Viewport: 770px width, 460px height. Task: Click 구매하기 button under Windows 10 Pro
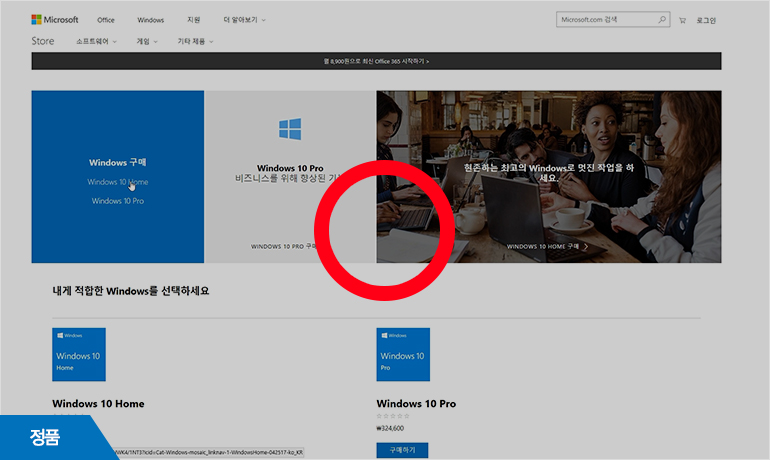click(x=402, y=450)
